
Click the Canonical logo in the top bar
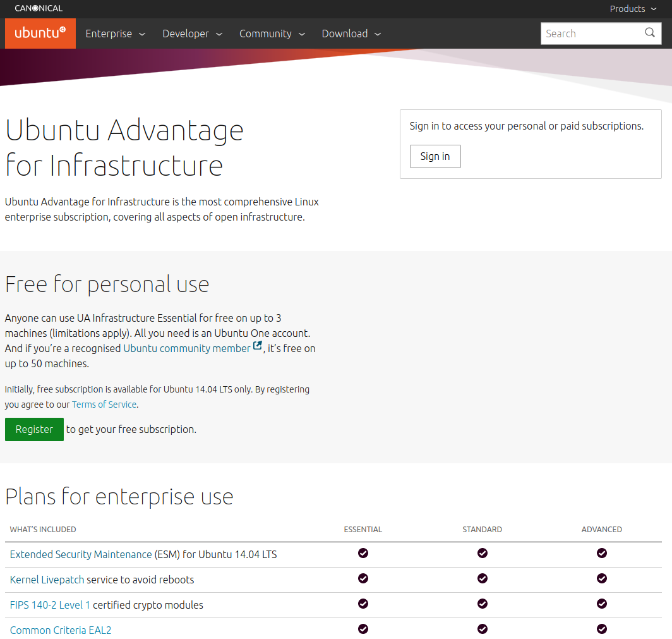coord(39,8)
